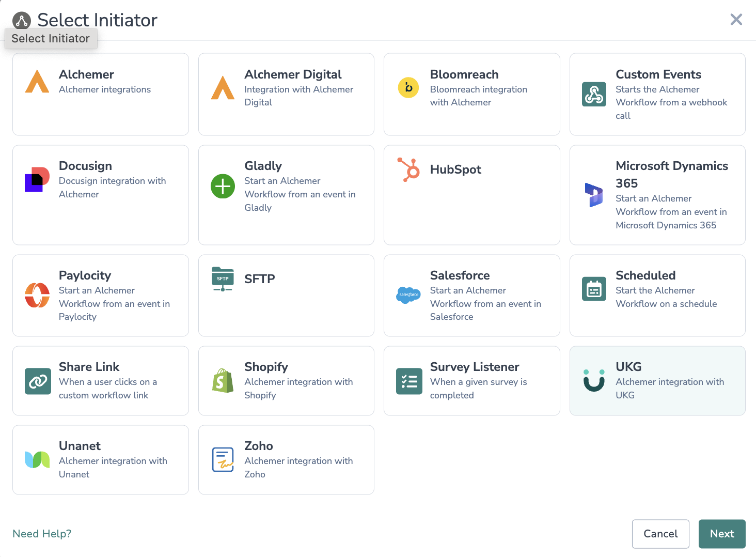This screenshot has height=557, width=756.
Task: Select the UKG card title
Action: pos(628,367)
